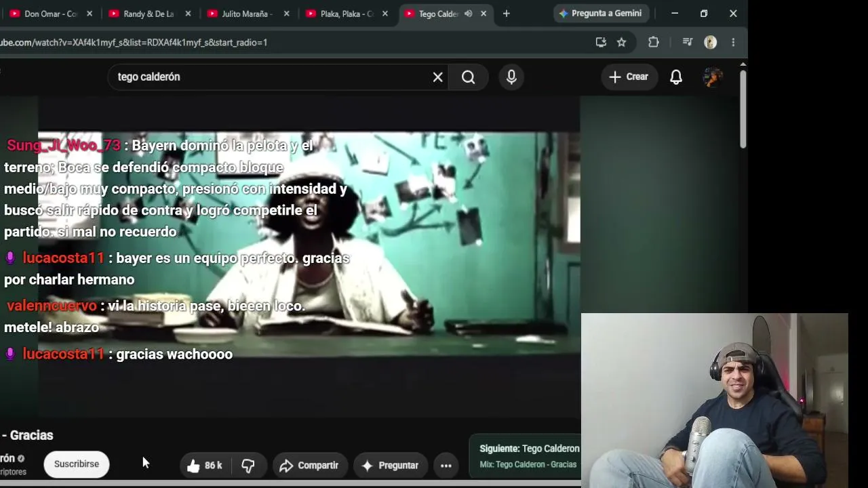Image resolution: width=868 pixels, height=488 pixels.
Task: Click the scrollbar up arrow
Action: (743, 64)
